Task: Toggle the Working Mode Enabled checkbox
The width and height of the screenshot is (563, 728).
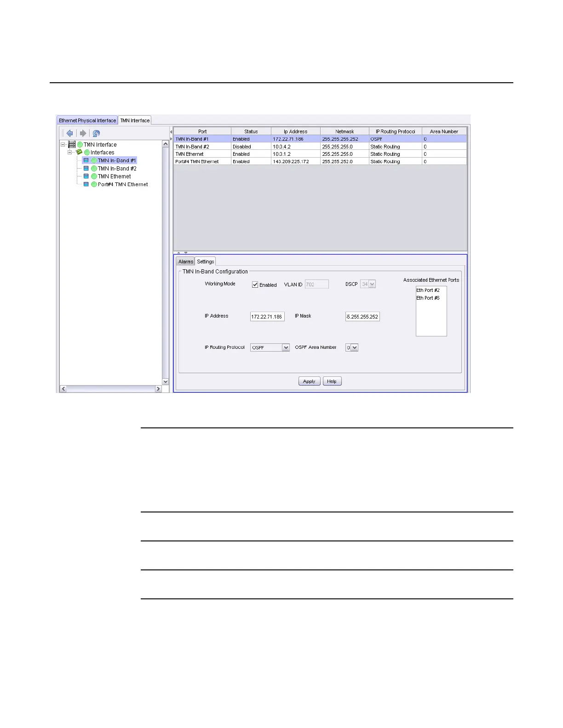Action: [255, 285]
